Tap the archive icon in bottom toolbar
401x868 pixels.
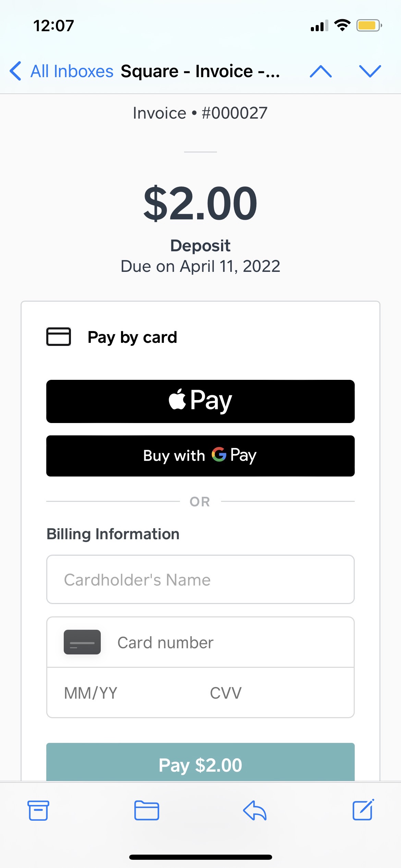(x=38, y=810)
